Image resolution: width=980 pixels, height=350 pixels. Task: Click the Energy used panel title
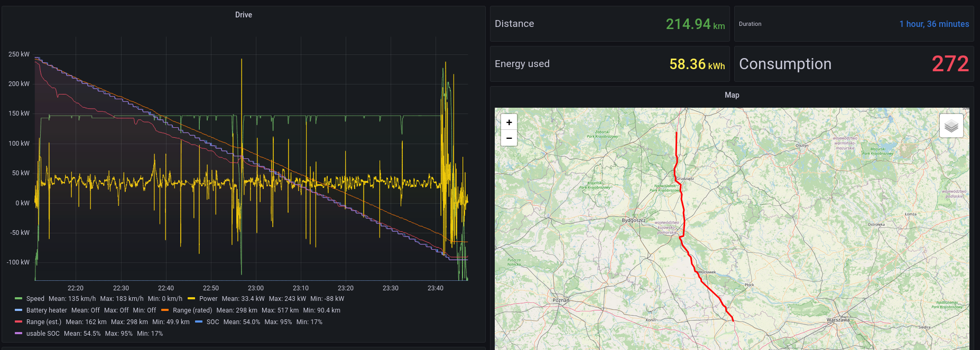(x=522, y=64)
